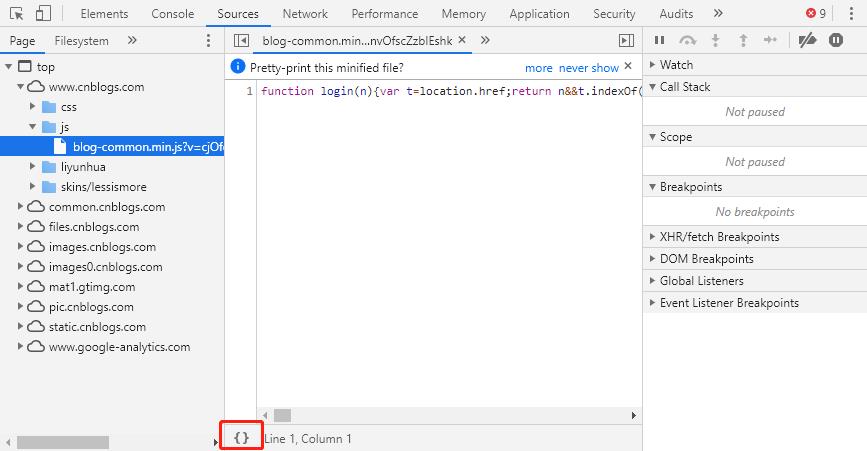Screen dimensions: 867x451
Task: Expand mat1.gtimg.com domain
Action: pyautogui.click(x=20, y=286)
